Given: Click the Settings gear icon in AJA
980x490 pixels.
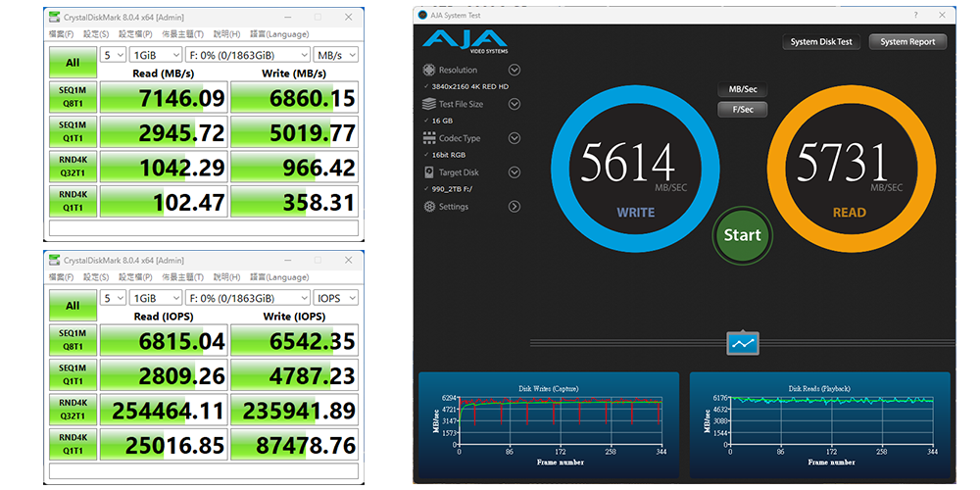Looking at the screenshot, I should pos(429,207).
